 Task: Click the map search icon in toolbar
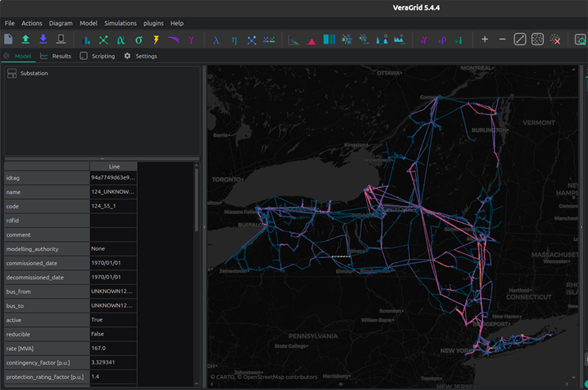(x=580, y=40)
